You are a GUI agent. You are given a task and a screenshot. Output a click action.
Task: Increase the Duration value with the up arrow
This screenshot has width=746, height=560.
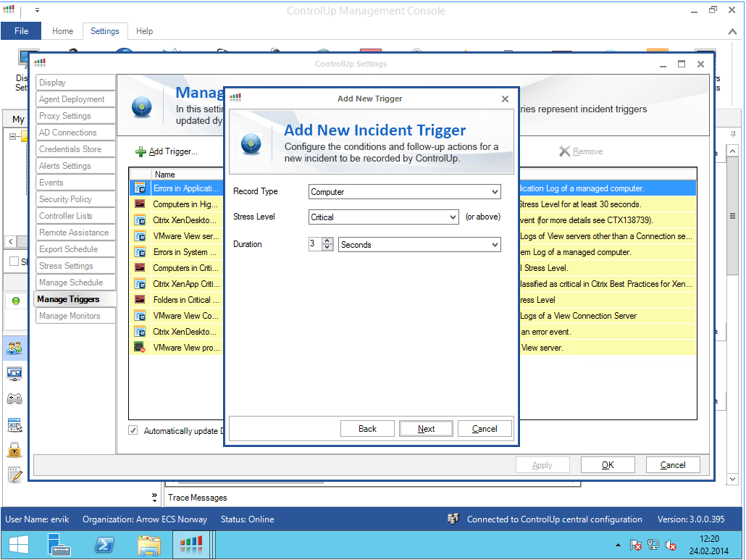pos(327,241)
